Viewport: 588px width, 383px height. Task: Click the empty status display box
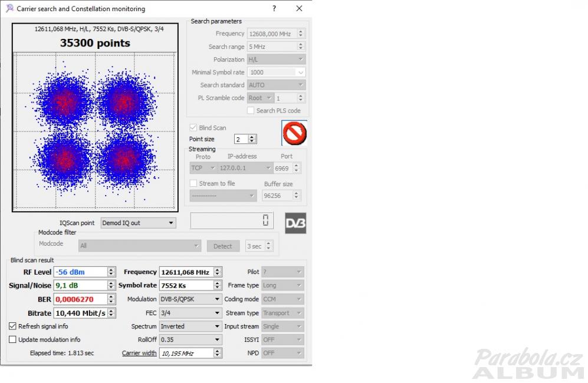point(232,220)
